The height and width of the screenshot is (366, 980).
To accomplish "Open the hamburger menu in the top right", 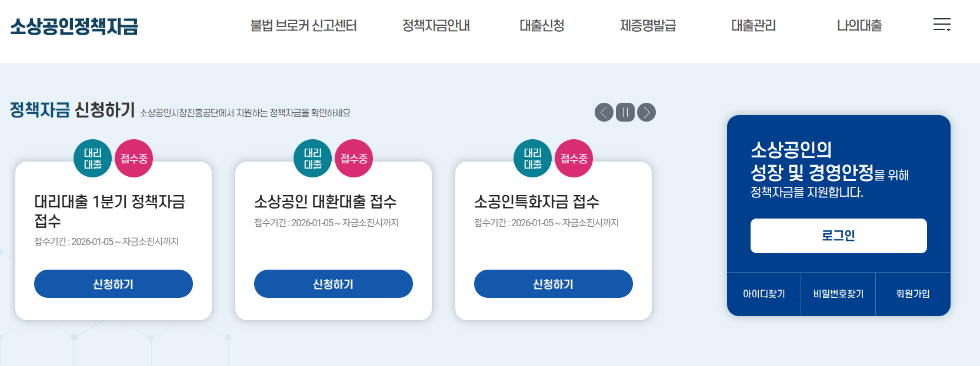I will tap(942, 25).
